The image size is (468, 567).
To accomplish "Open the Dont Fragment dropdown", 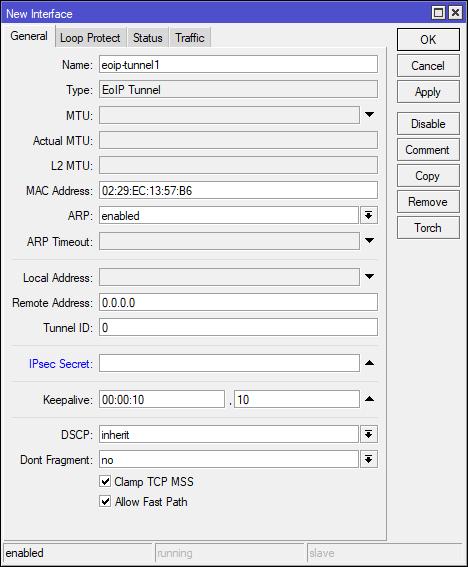I will (369, 460).
